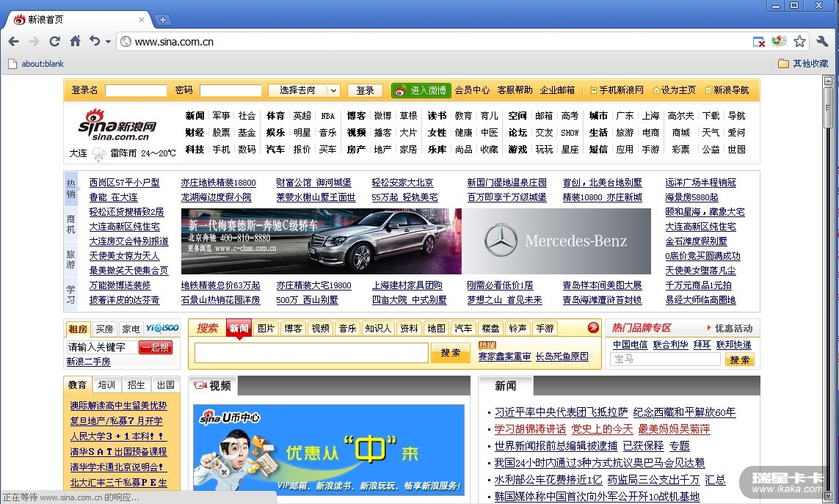Click the thunderstorm weather icon for 大连
839x504 pixels.
tap(98, 154)
